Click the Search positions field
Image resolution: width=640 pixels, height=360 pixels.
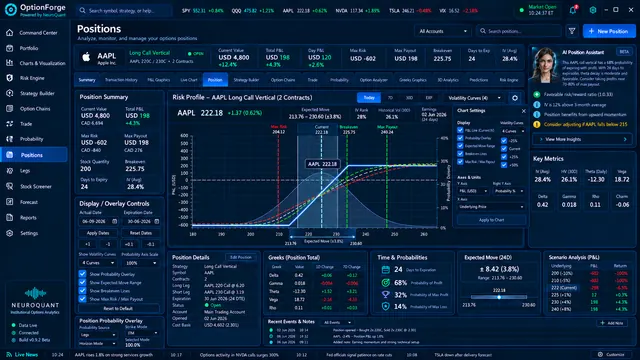coord(519,31)
